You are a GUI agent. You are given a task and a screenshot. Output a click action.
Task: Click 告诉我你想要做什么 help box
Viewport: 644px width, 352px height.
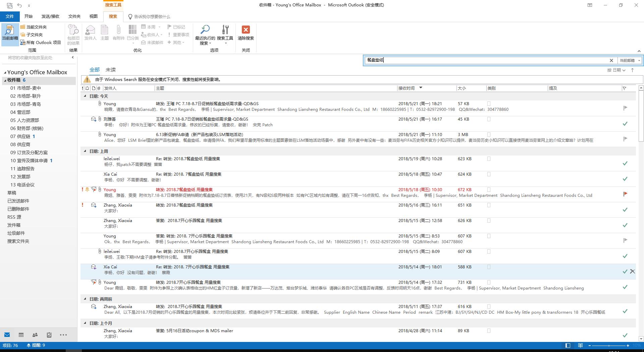[x=149, y=16]
